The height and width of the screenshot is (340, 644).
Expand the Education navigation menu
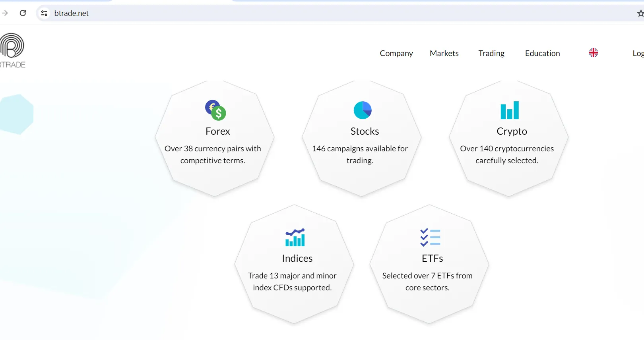(x=542, y=53)
